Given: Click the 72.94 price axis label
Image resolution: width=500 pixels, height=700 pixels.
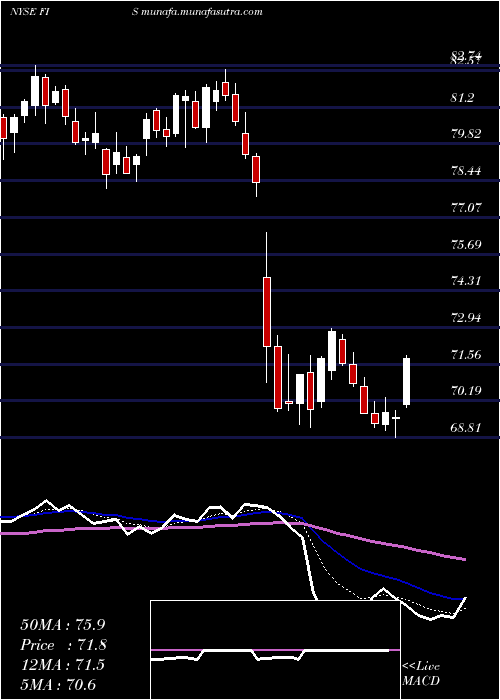Looking at the screenshot, I should tap(466, 318).
